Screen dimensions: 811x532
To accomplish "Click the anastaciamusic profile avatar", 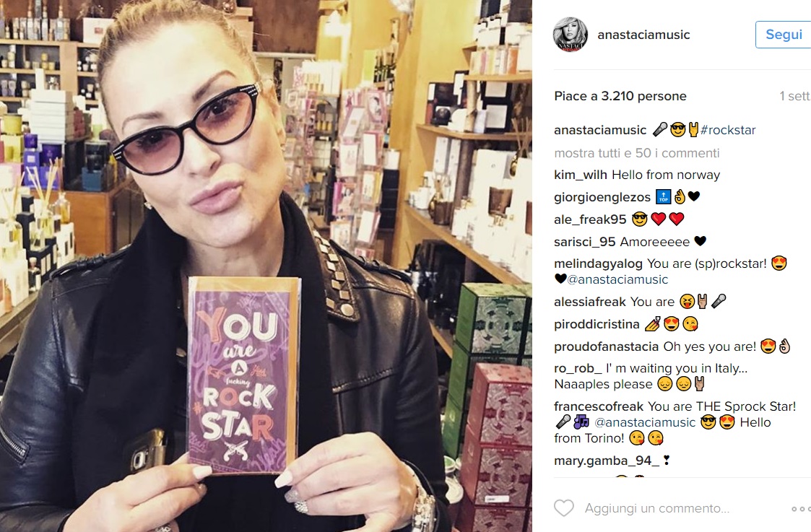I will pyautogui.click(x=570, y=35).
